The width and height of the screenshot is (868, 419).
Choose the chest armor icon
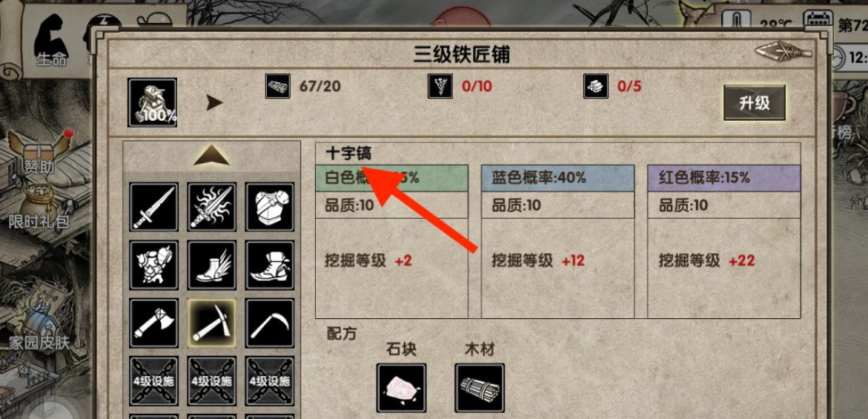pyautogui.click(x=270, y=207)
